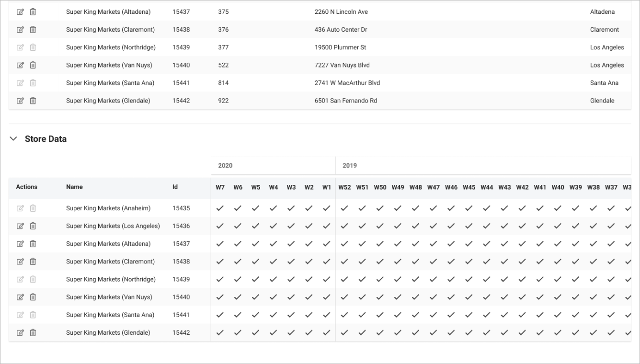
Task: Click Id 15441 in Store Data table
Action: (x=181, y=315)
